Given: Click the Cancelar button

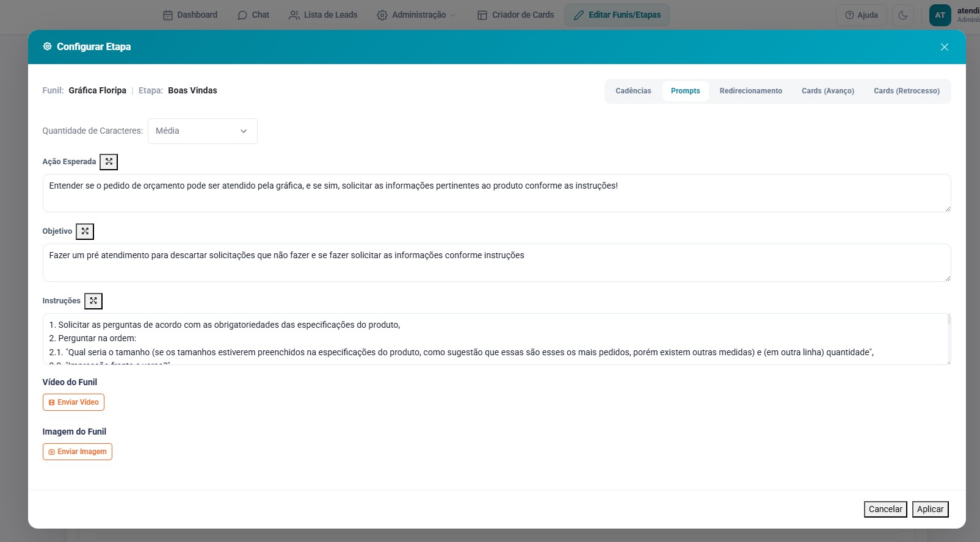Looking at the screenshot, I should click(885, 509).
